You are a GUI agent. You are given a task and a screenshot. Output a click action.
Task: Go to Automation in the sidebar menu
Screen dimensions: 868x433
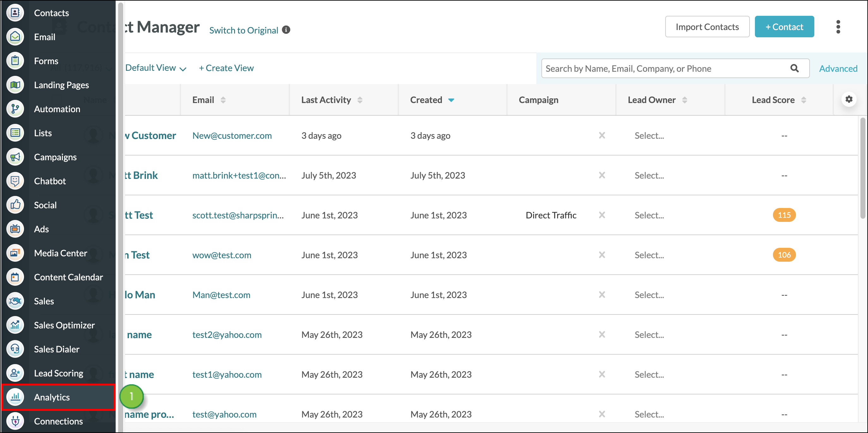pos(57,109)
